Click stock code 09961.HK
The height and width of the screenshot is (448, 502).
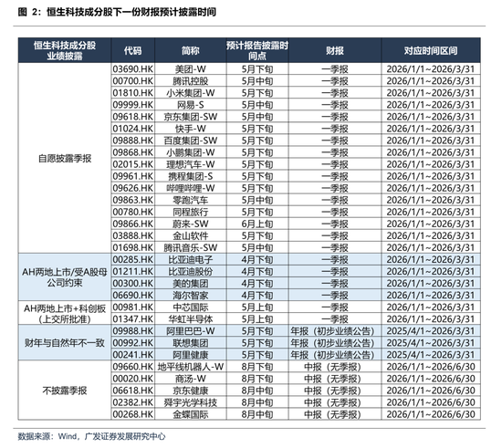point(133,176)
